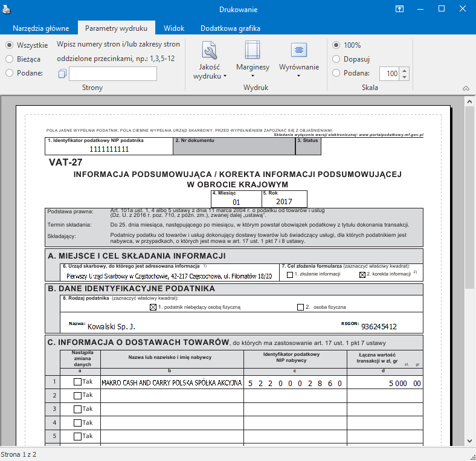Click the page range input field
Viewport: 476px width, 461px height.
(113, 74)
